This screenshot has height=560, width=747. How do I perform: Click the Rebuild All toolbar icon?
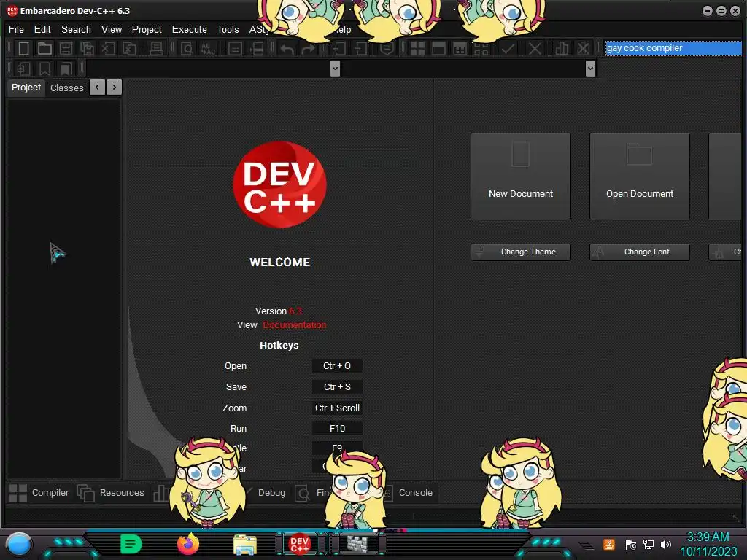pyautogui.click(x=481, y=49)
